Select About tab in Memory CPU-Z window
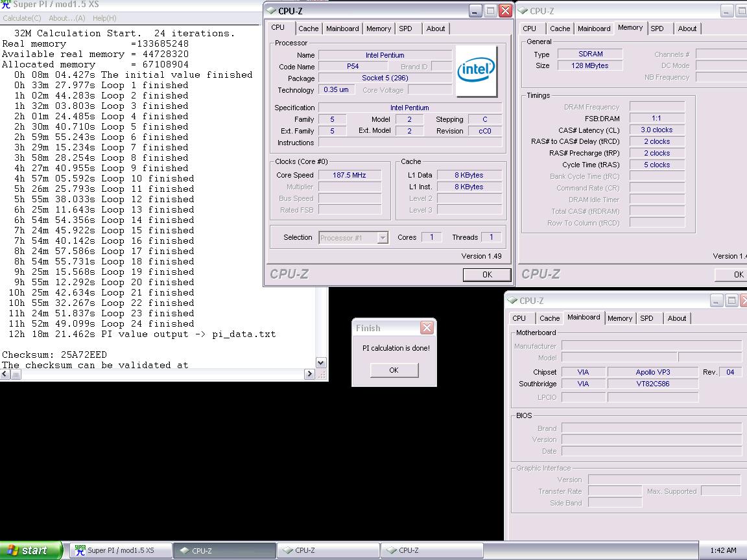Viewport: 747px width, 560px height. coord(687,29)
